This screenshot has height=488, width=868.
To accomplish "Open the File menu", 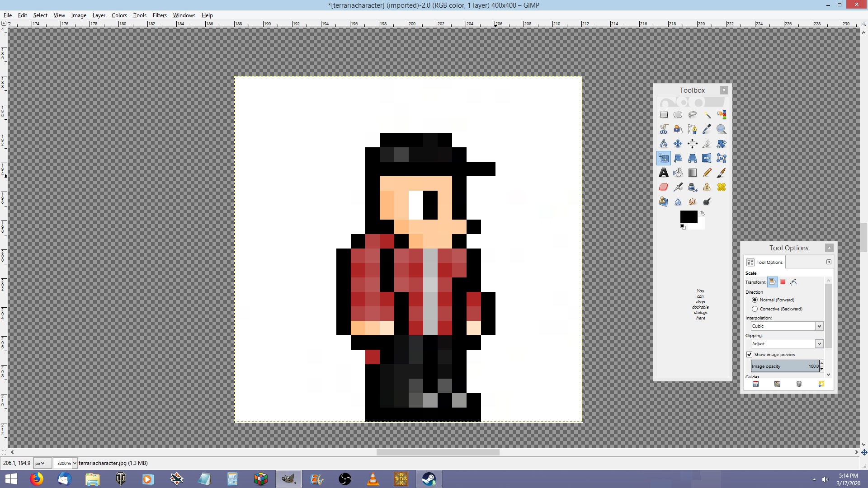I will click(8, 15).
